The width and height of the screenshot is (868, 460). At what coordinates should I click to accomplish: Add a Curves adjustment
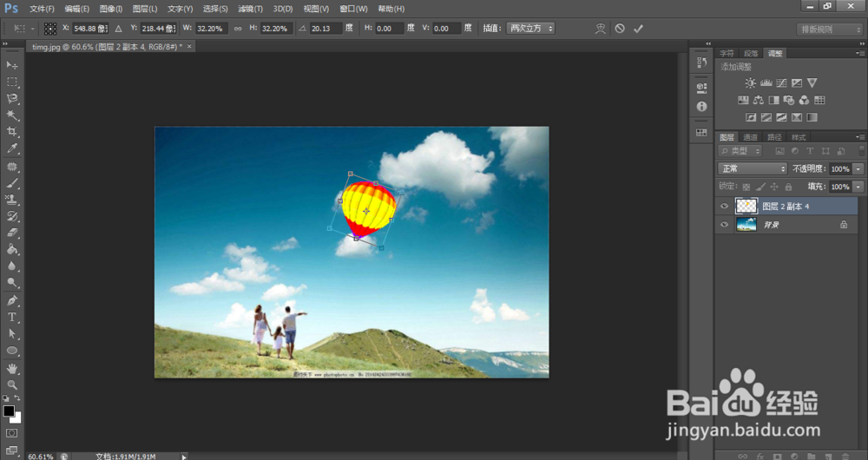coord(781,83)
